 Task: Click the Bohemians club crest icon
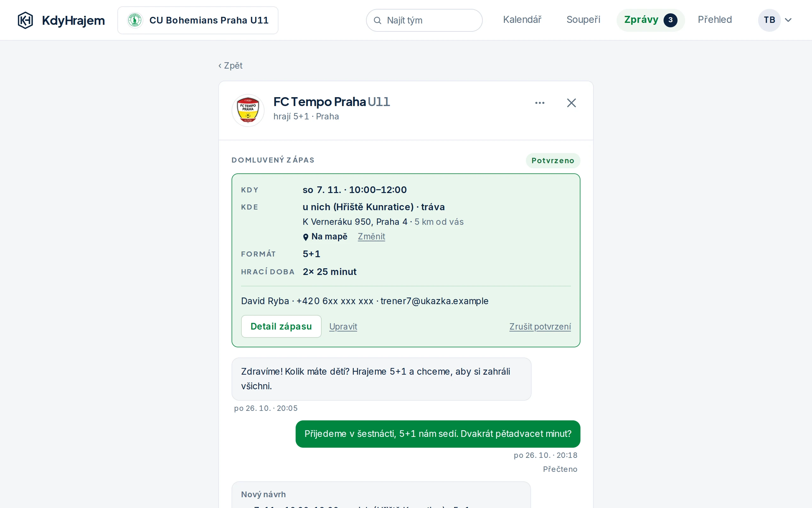(x=135, y=20)
